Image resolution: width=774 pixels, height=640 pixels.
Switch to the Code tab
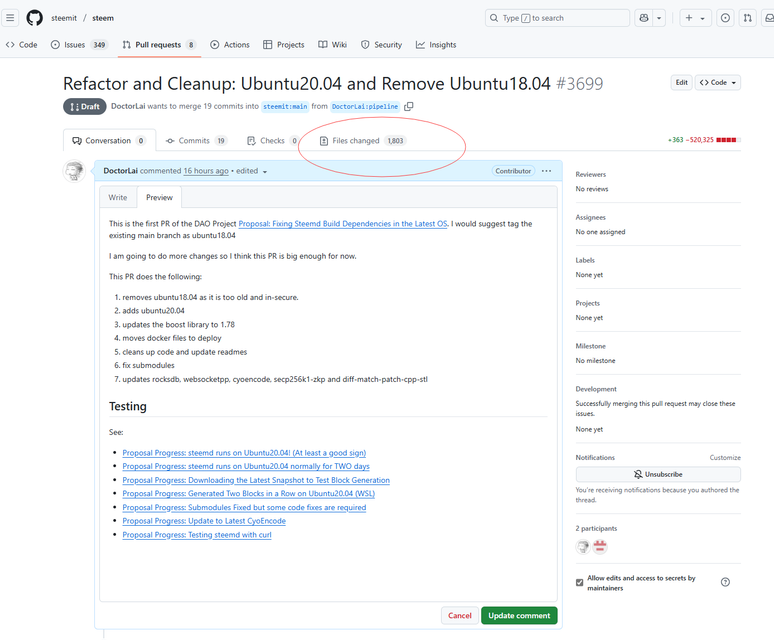[x=22, y=44]
